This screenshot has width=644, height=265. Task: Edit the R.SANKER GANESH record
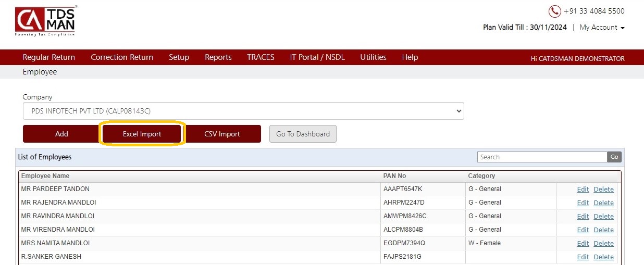pyautogui.click(x=583, y=257)
